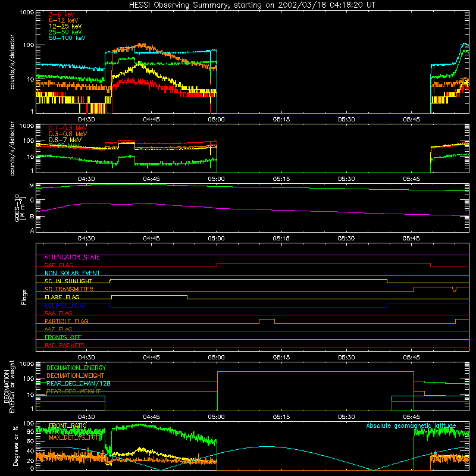Click the "REAR_DEC_CHAN/128" legend label
The height and width of the screenshot is (476, 476).
79,384
